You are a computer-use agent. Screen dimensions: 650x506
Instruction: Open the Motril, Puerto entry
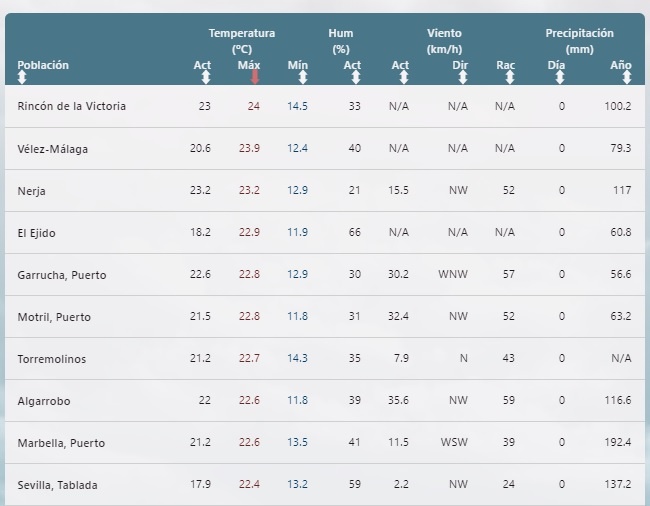click(x=54, y=317)
